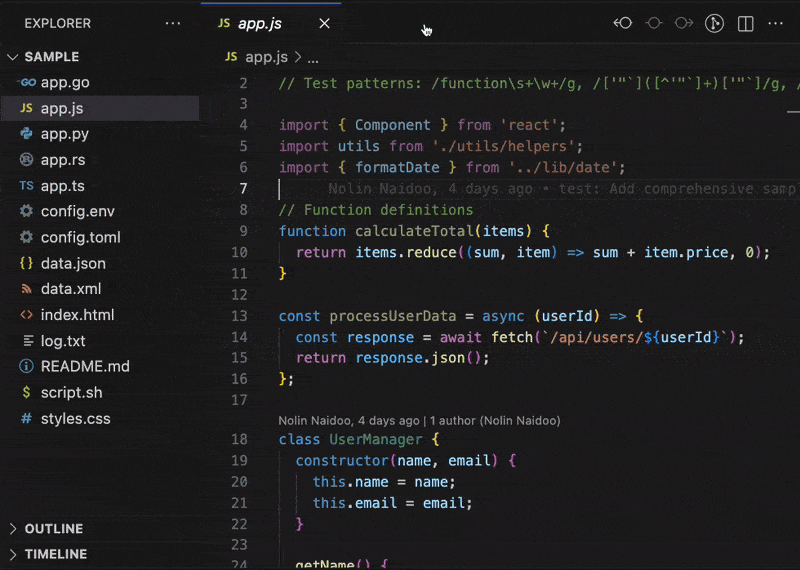Click the EXPLORER panel title
The width and height of the screenshot is (800, 570).
point(58,23)
